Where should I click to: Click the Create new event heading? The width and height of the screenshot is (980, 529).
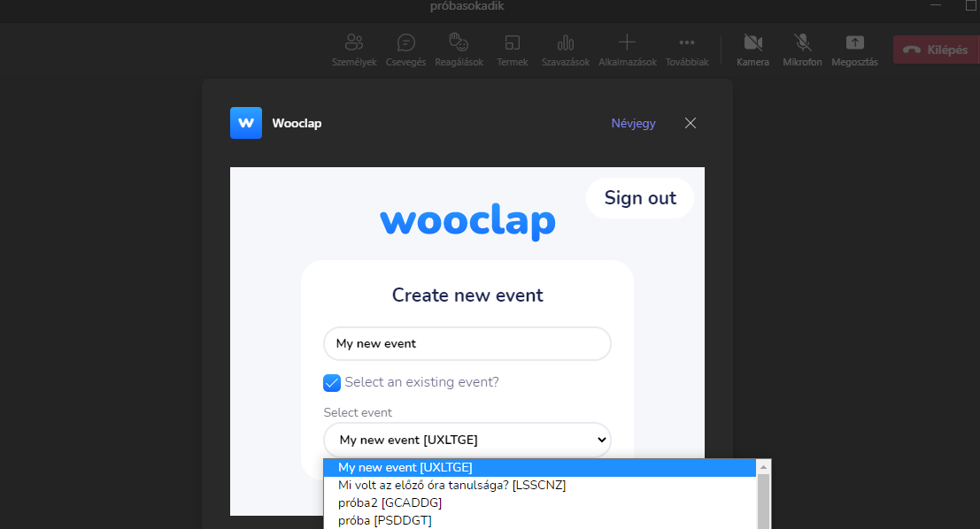(467, 295)
